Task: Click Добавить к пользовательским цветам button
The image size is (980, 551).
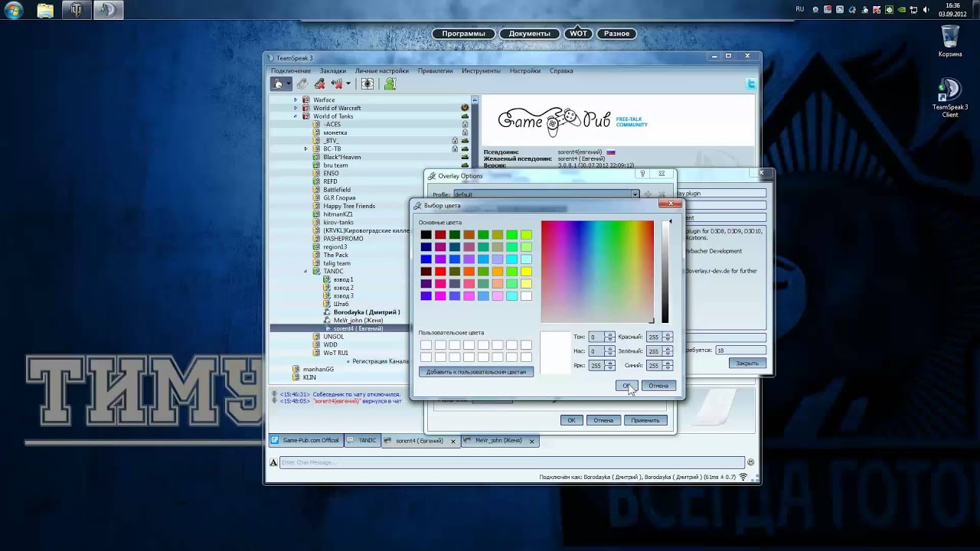Action: click(x=476, y=372)
